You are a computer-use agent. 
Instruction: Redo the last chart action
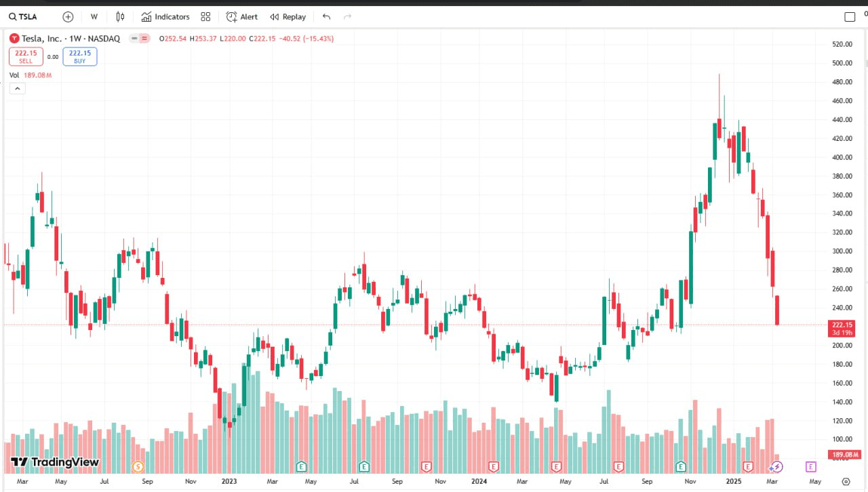pos(348,16)
